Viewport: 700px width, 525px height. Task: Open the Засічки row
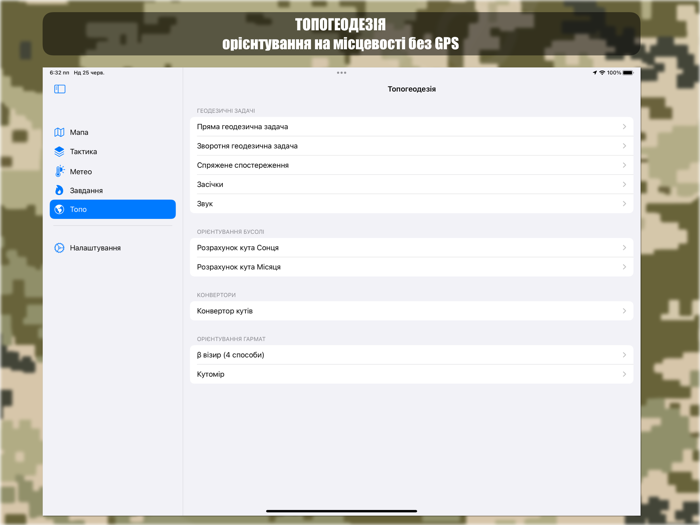tap(411, 184)
